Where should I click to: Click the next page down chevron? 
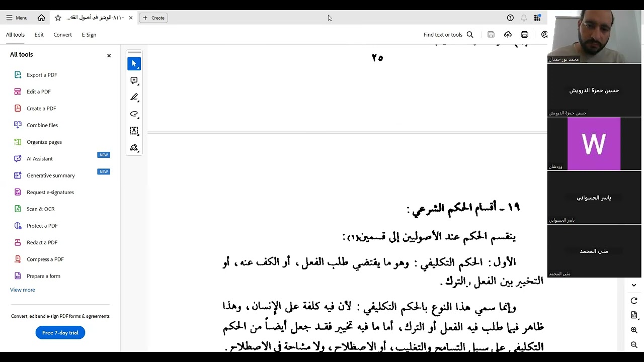point(634,285)
